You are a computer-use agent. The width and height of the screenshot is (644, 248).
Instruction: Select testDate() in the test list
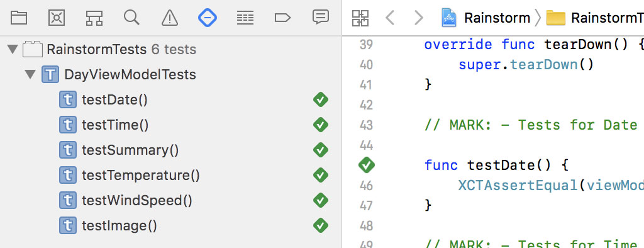[x=171, y=100]
